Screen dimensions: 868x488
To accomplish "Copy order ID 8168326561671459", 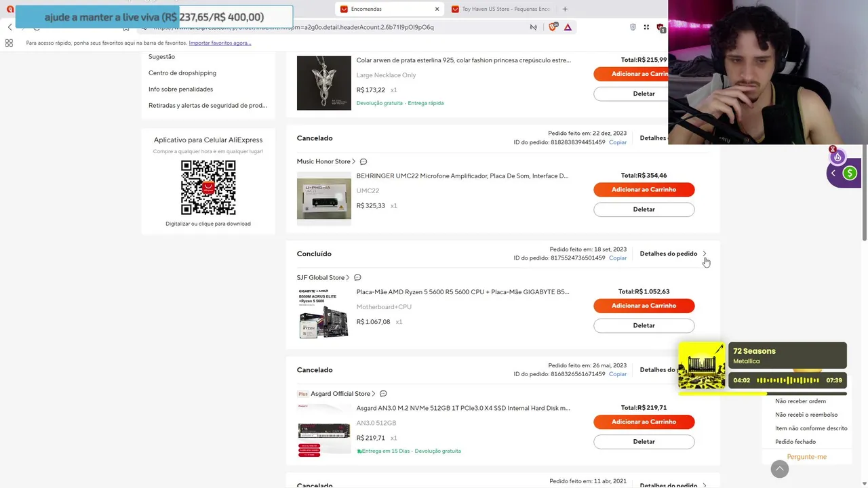I will [x=618, y=374].
